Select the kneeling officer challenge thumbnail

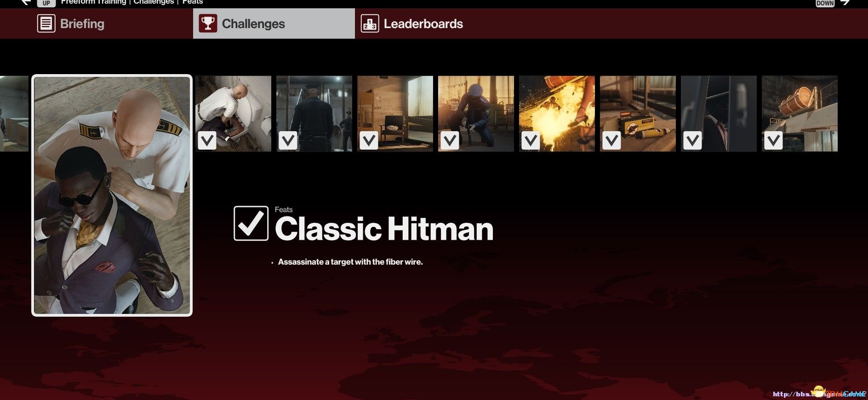(x=476, y=114)
